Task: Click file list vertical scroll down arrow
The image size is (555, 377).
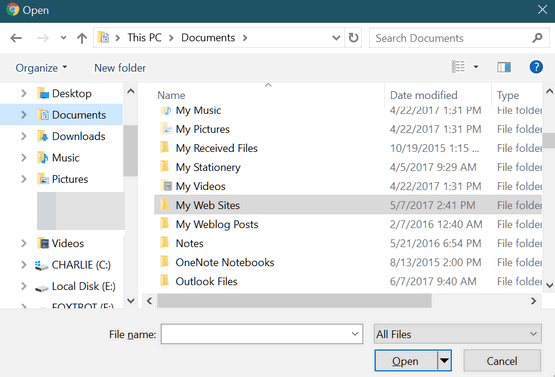Action: coord(549,285)
